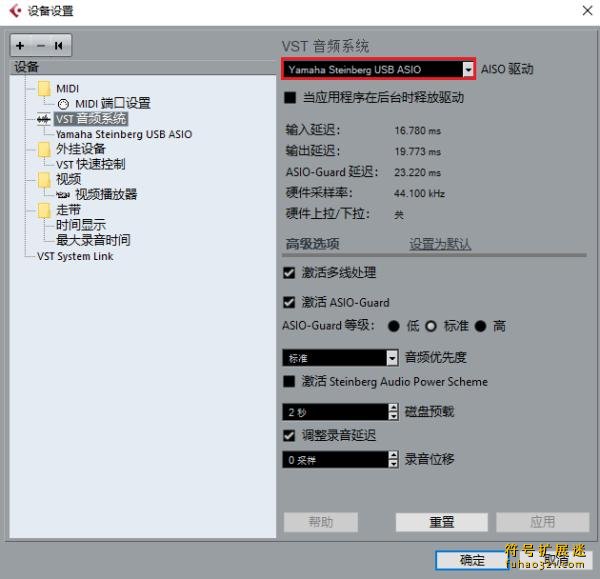Toggle 激活 ASIO-Guard checkbox
The width and height of the screenshot is (600, 579).
[289, 303]
